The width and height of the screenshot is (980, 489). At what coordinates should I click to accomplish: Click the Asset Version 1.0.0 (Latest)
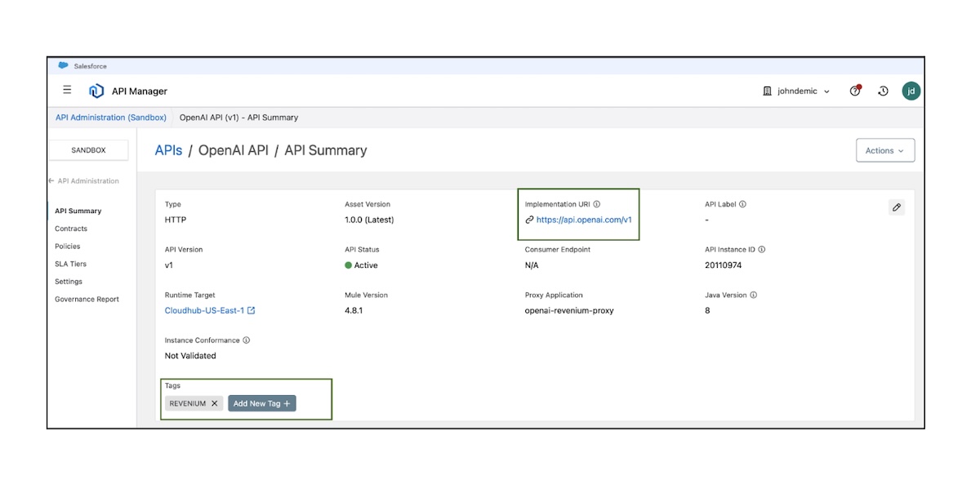[369, 220]
